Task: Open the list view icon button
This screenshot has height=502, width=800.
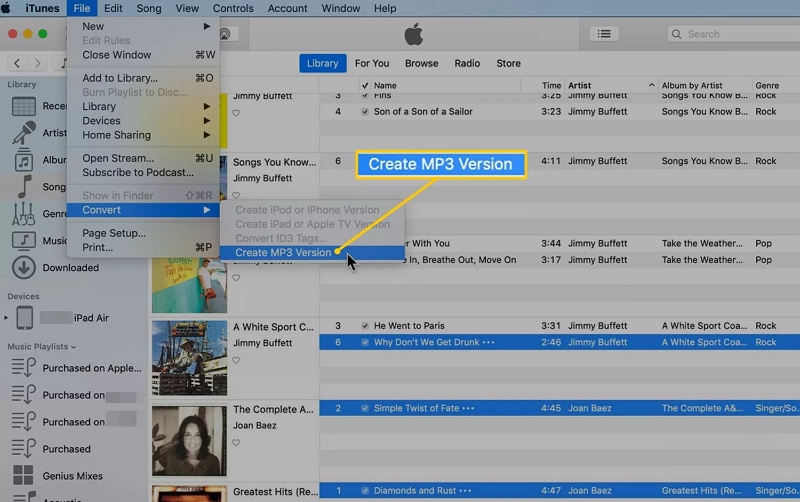Action: click(604, 34)
